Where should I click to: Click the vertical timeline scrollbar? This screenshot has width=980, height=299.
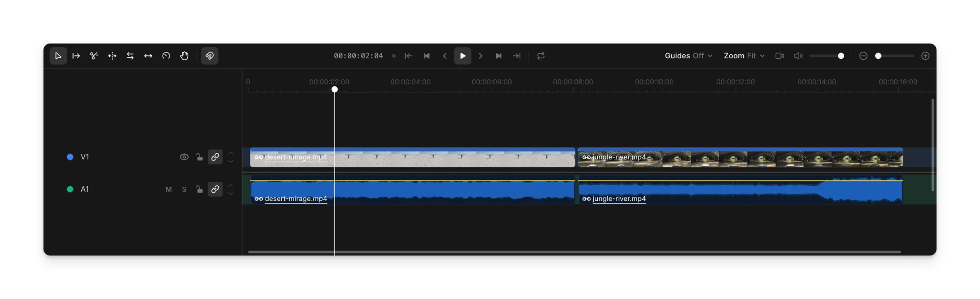pos(932,145)
